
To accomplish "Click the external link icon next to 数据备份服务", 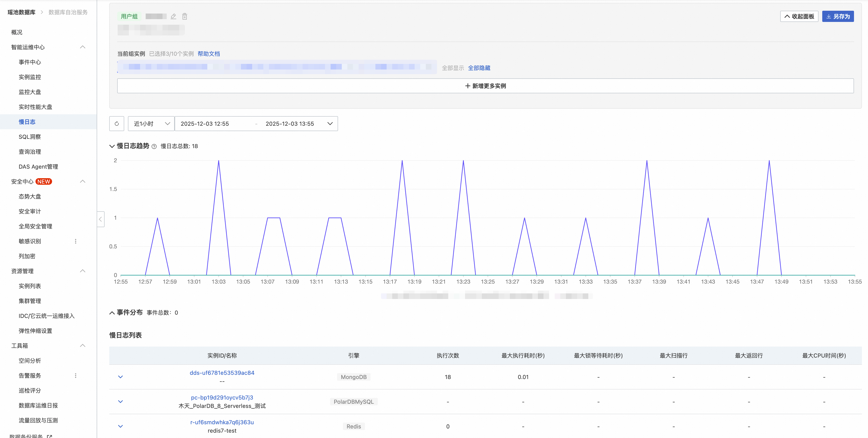I will coord(49,436).
